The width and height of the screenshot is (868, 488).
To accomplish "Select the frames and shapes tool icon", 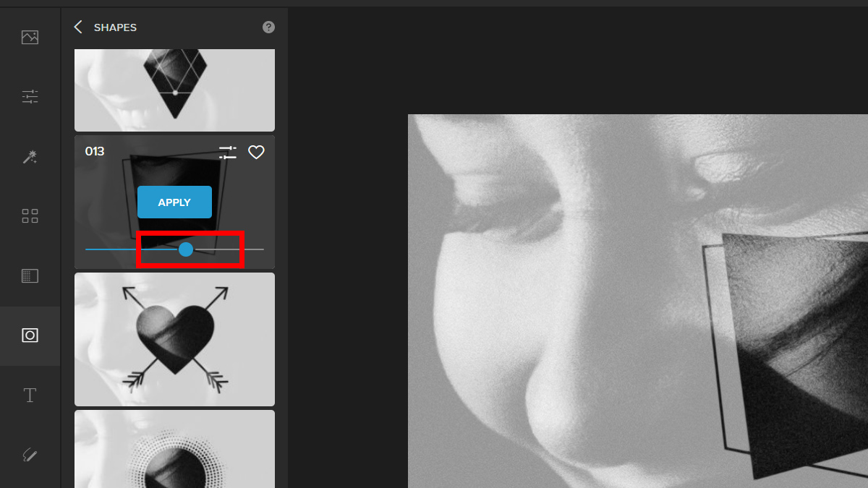I will click(30, 335).
